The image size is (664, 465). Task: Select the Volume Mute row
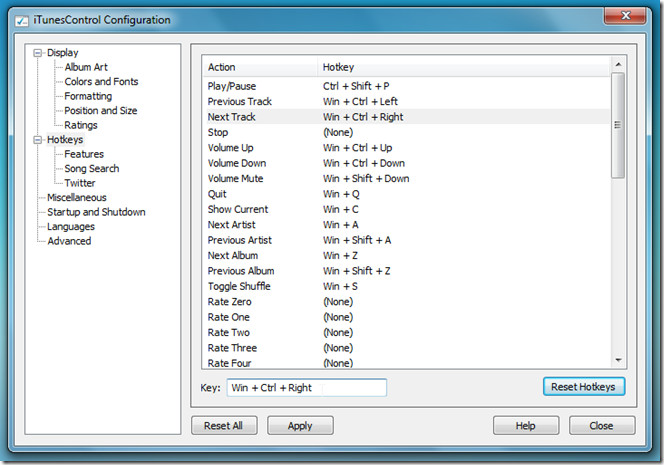tap(406, 179)
